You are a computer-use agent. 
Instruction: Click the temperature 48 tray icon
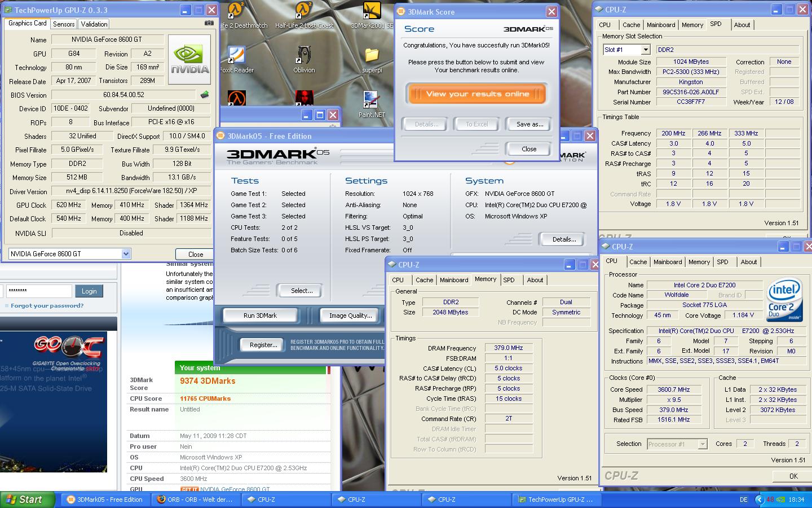point(770,500)
